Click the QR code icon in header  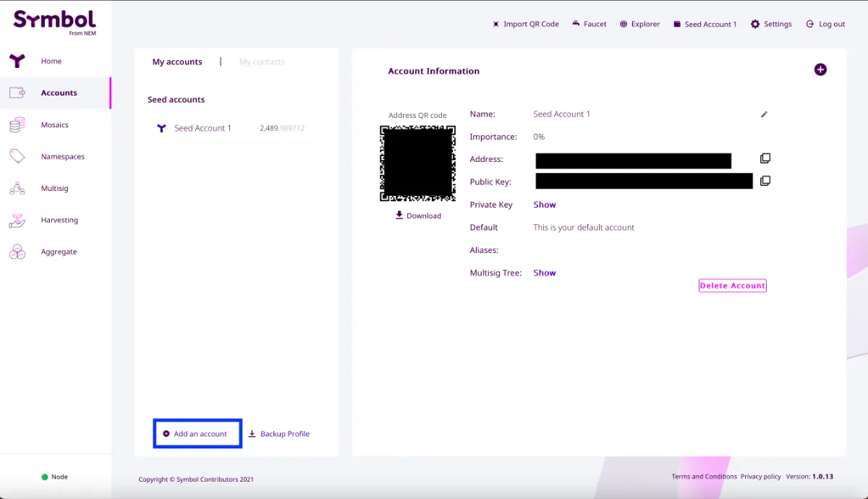click(x=495, y=24)
